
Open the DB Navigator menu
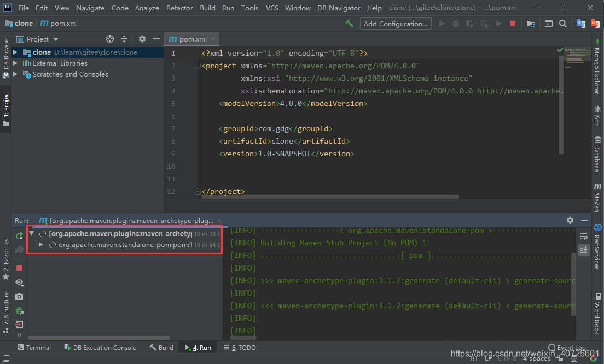(339, 8)
